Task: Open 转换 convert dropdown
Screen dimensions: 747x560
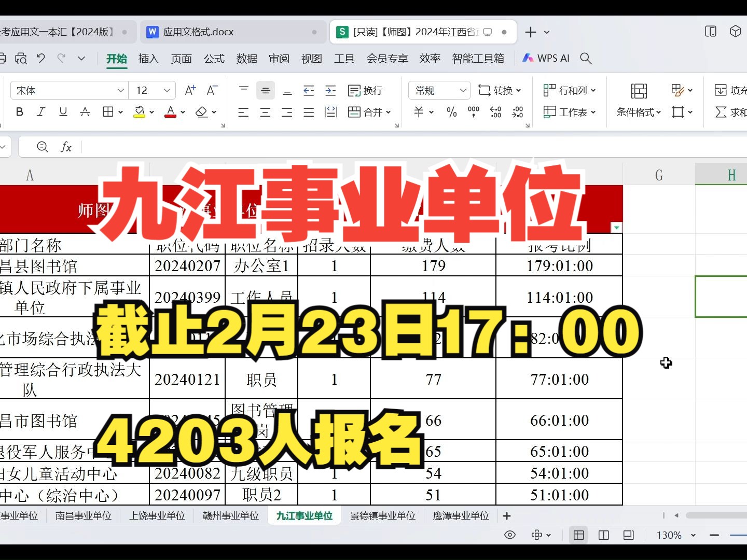Action: (500, 90)
